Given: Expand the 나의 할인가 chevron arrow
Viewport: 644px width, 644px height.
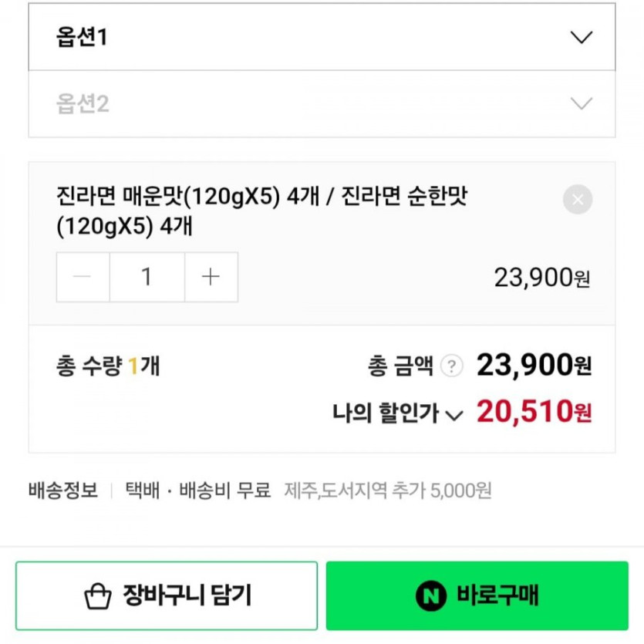Looking at the screenshot, I should [x=454, y=415].
